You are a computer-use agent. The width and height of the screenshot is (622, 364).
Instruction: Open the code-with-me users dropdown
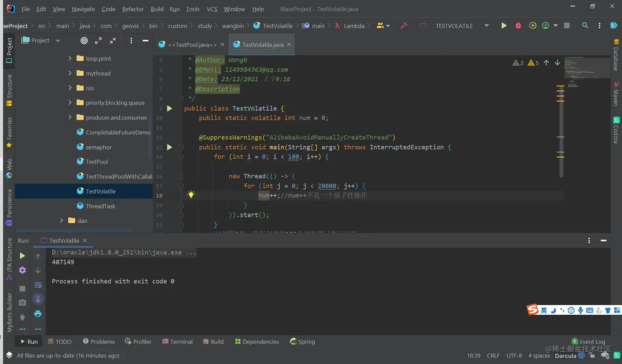(x=383, y=25)
